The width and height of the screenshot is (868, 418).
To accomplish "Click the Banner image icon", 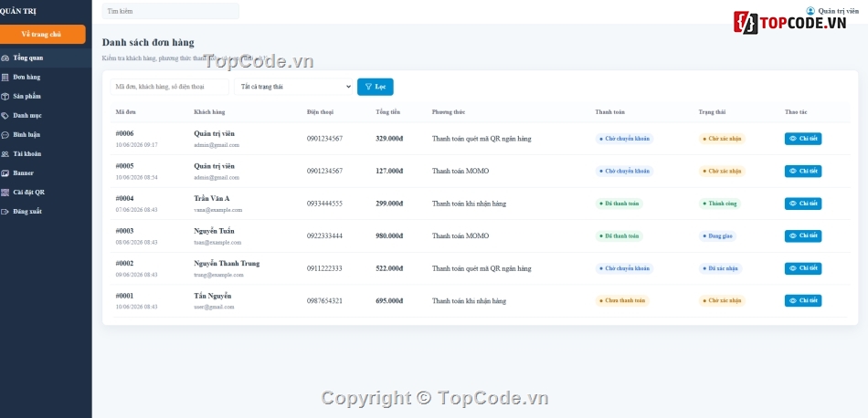I will point(5,173).
